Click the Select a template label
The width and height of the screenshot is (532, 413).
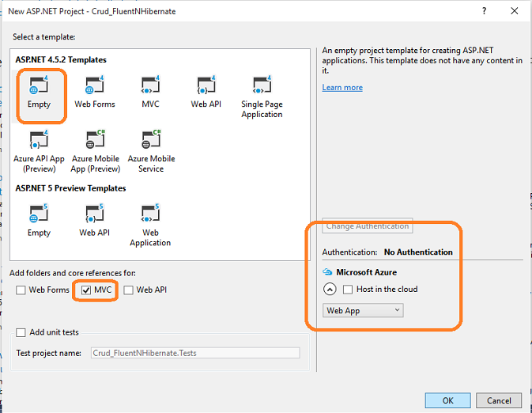[x=44, y=36]
